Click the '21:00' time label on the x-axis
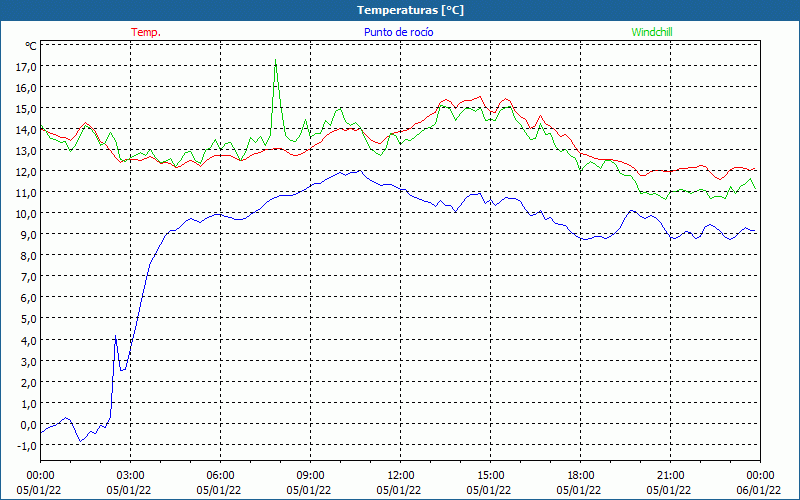The height and width of the screenshot is (500, 800). [x=670, y=476]
